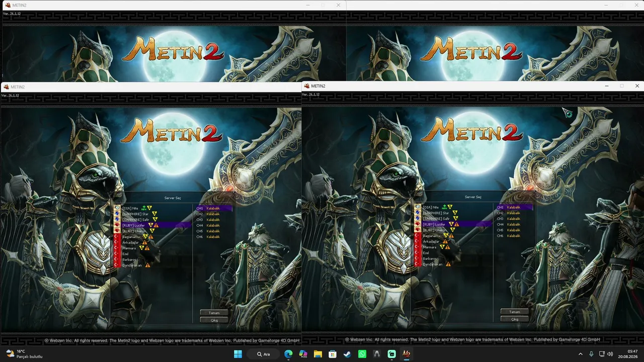Open taskbar search box Ara
The image size is (644, 362).
pyautogui.click(x=264, y=354)
